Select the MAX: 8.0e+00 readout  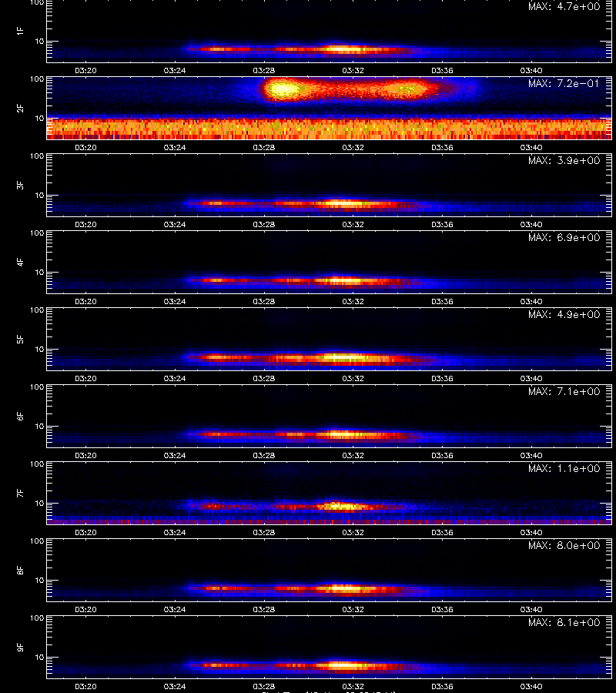pyautogui.click(x=564, y=545)
